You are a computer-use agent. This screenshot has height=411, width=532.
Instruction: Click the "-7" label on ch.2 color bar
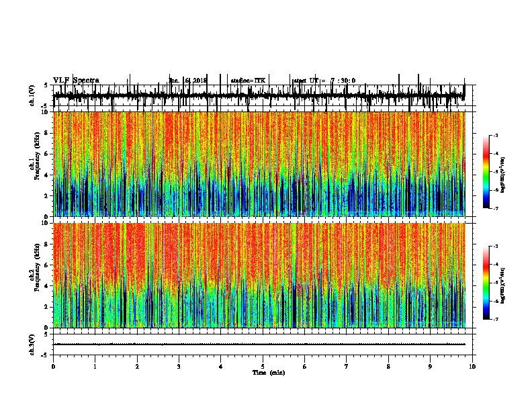[495, 319]
